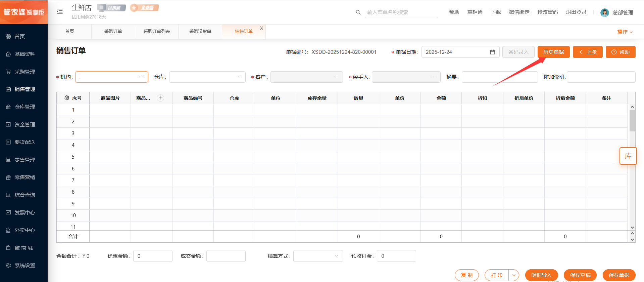
Task: Close the 销售订单 tab
Action: (x=261, y=28)
